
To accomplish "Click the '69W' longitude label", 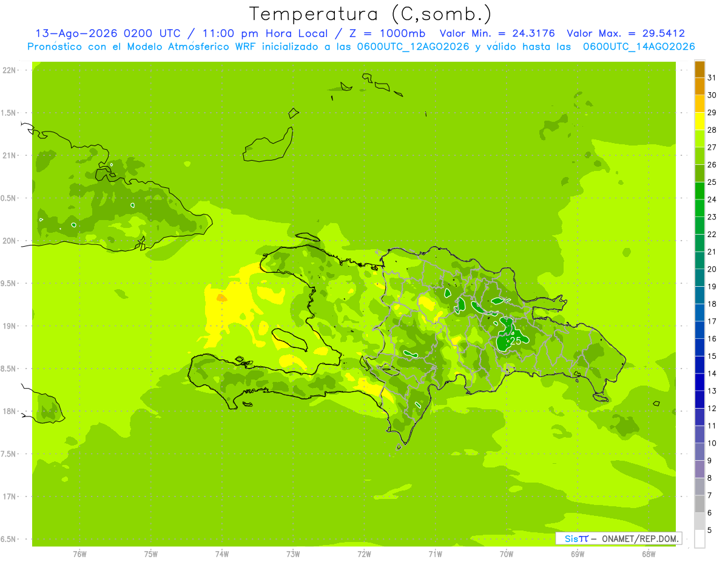I will 578,554.
